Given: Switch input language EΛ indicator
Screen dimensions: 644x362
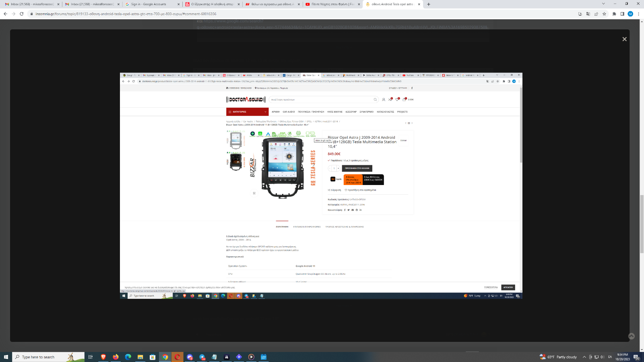Looking at the screenshot, I should [610, 357].
